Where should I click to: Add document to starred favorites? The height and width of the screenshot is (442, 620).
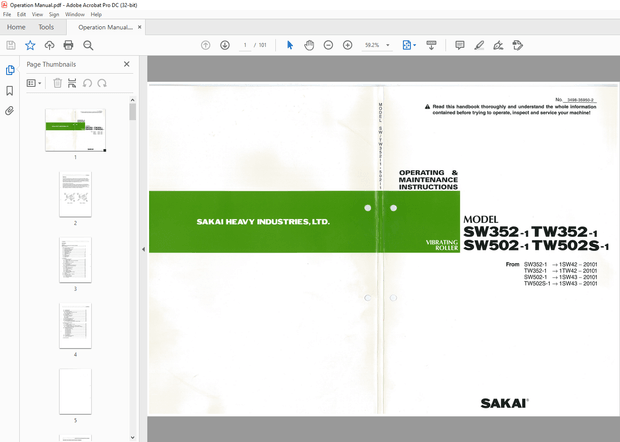coord(30,45)
